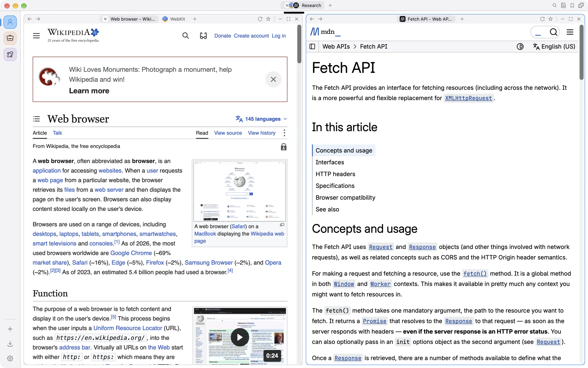Switch to the WebKit tab
The width and height of the screenshot is (588, 368).
point(174,19)
